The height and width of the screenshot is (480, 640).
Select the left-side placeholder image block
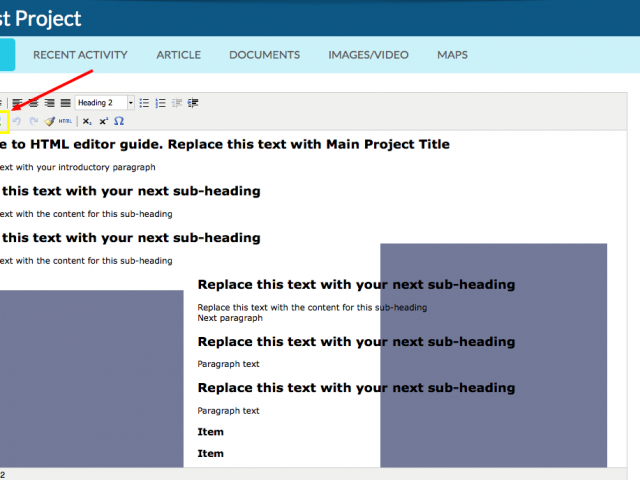coord(91,379)
